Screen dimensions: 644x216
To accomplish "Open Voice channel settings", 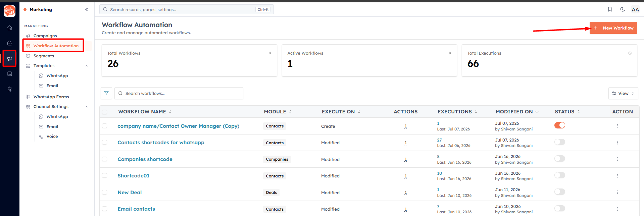I will click(52, 137).
